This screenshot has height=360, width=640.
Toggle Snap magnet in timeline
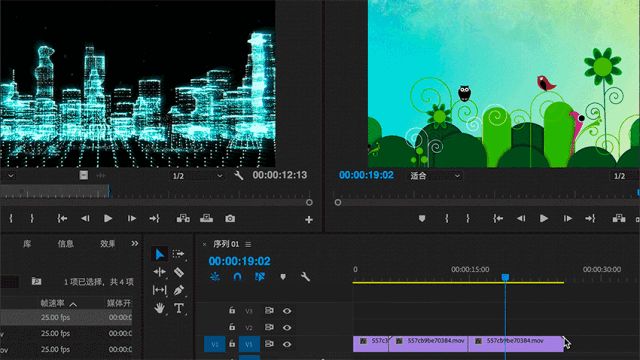point(237,277)
